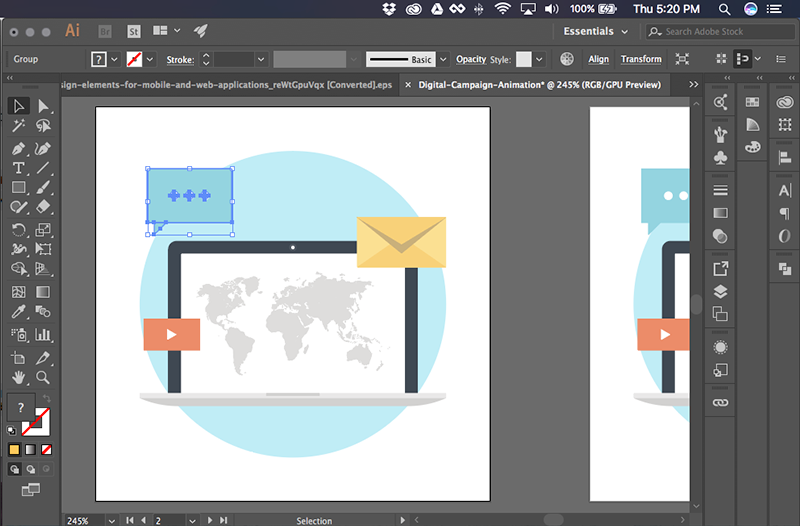
Task: Open the Recolor Artwork wheel icon
Action: point(566,59)
